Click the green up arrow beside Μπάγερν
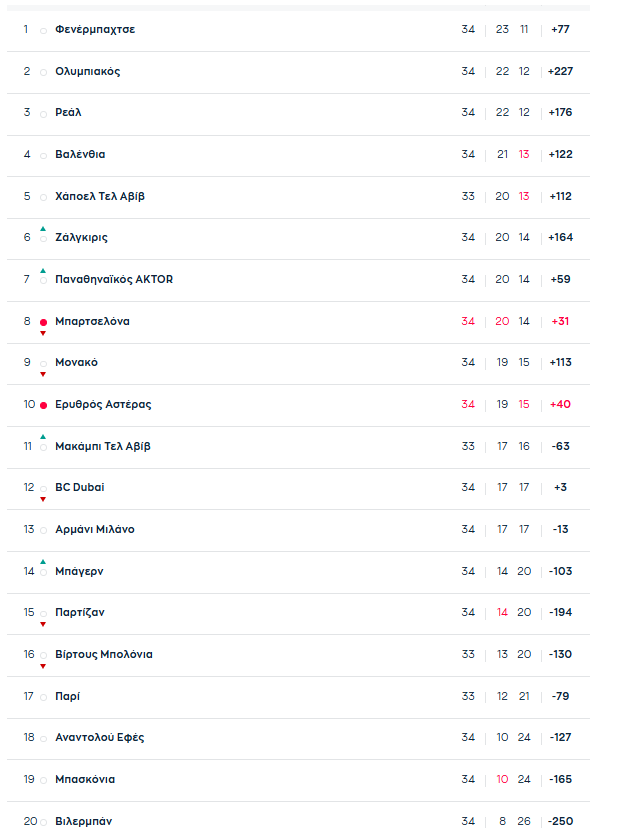Image resolution: width=634 pixels, height=835 pixels. pos(43,562)
